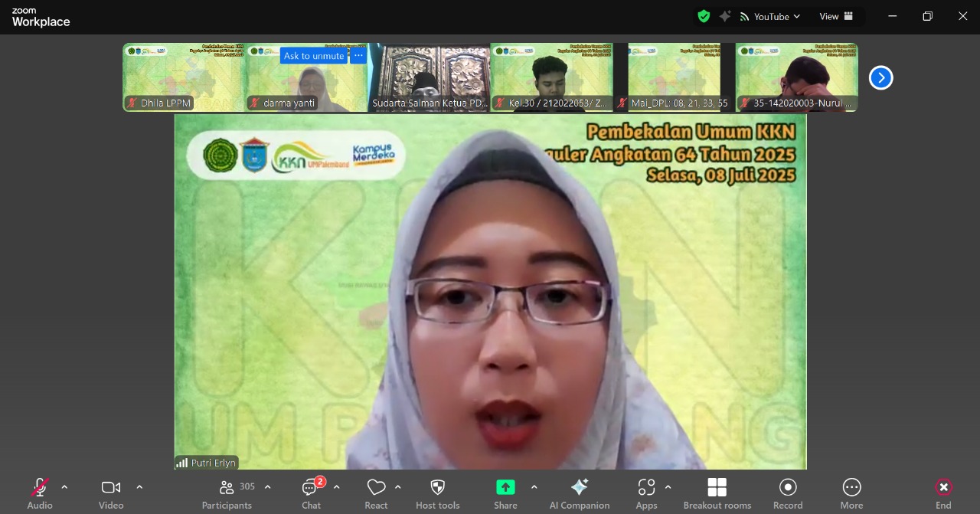The height and width of the screenshot is (514, 980).
Task: Click muted mic icon on Dhila LPPM
Action: [x=132, y=103]
